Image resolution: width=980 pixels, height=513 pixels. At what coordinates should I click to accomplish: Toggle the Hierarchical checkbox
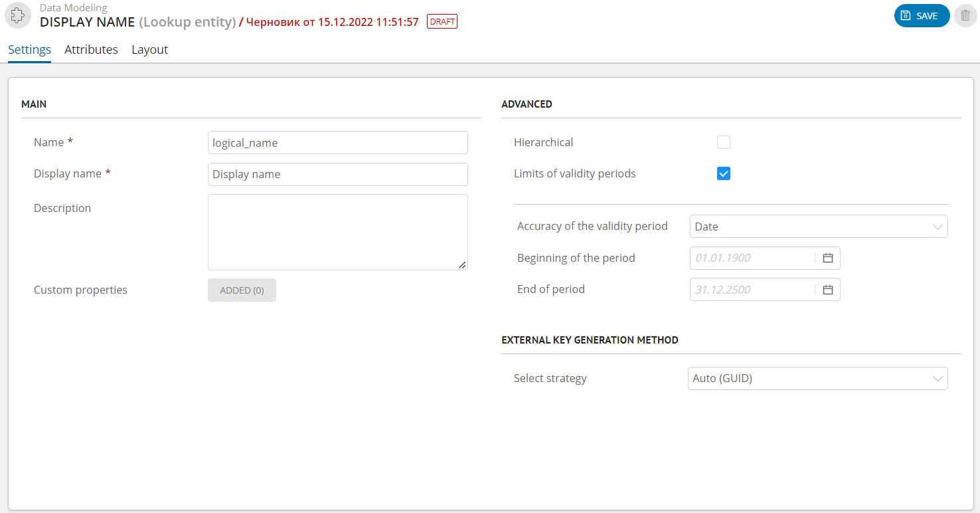tap(724, 142)
